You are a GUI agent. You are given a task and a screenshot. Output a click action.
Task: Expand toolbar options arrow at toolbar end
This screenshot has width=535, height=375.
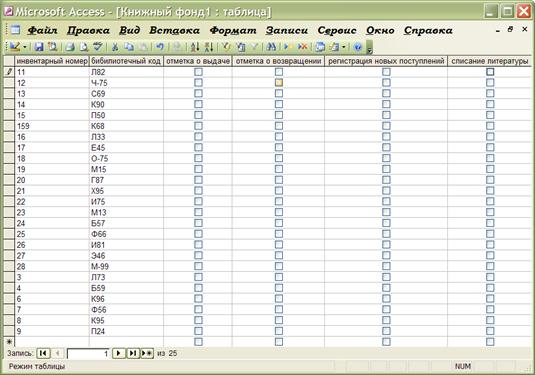369,48
